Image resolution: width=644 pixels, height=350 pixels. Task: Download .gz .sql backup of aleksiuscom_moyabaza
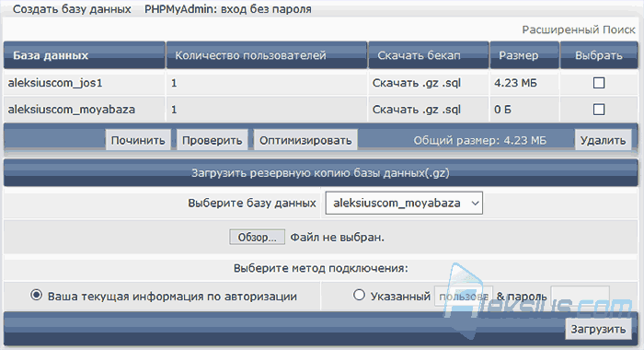[x=417, y=110]
